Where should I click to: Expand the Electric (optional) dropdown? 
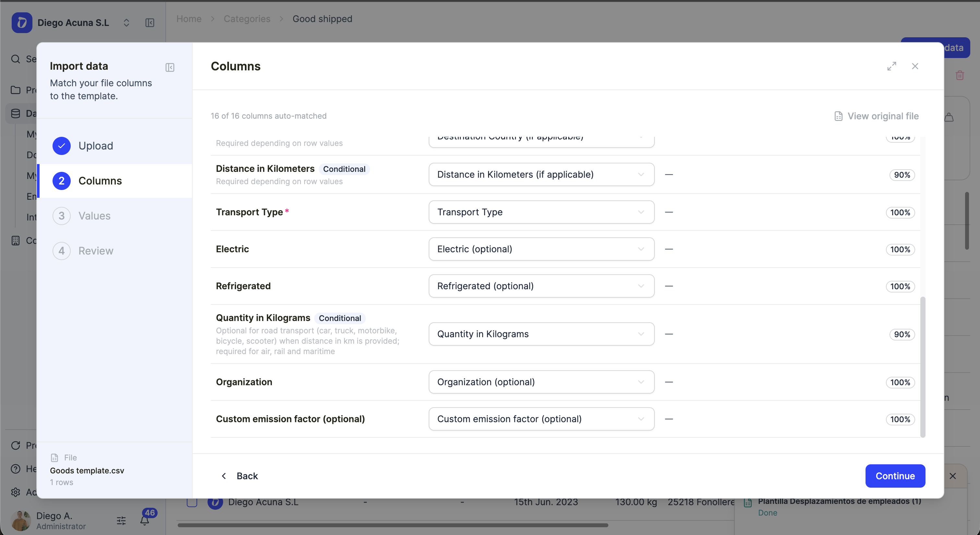(x=541, y=249)
